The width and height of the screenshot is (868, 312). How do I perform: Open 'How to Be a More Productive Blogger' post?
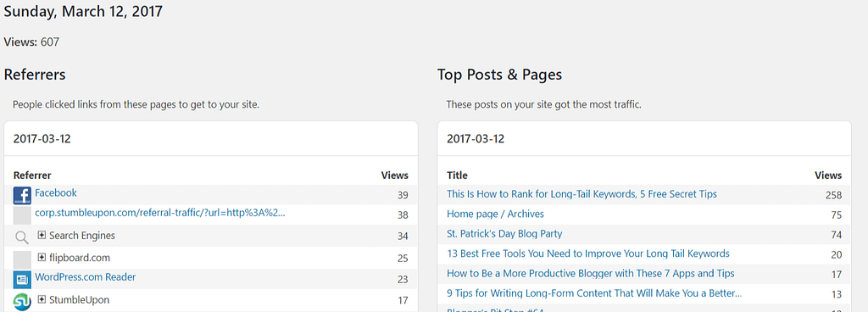coord(591,273)
